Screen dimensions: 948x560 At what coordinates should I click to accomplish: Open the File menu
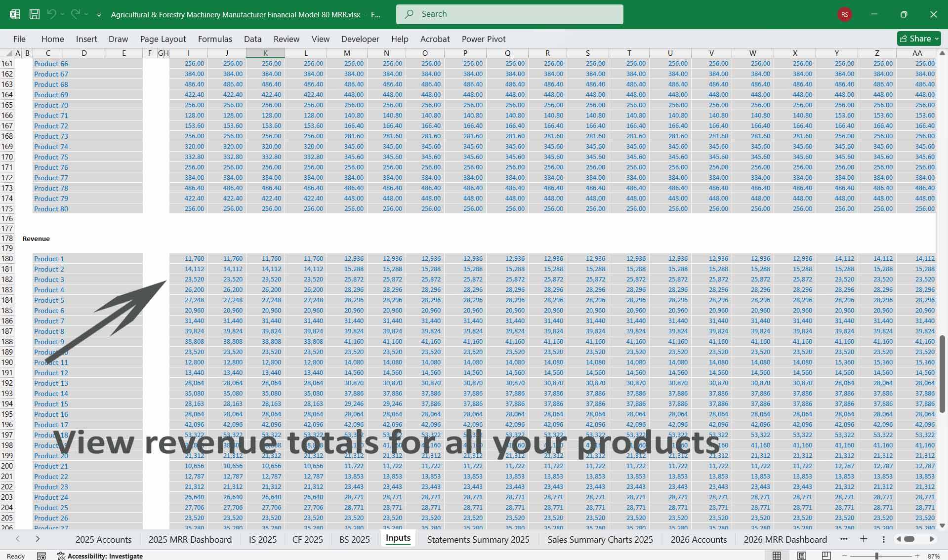[19, 39]
